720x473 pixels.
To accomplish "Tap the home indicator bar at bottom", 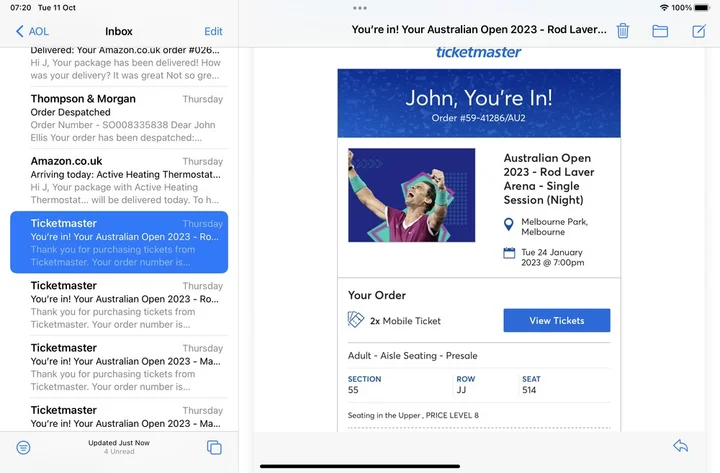I will tap(360, 466).
